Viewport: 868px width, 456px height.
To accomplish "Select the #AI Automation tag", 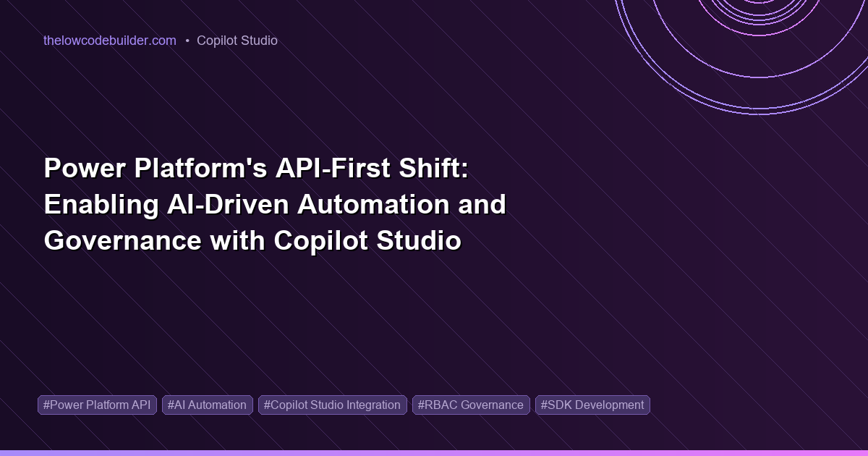I will pyautogui.click(x=207, y=405).
